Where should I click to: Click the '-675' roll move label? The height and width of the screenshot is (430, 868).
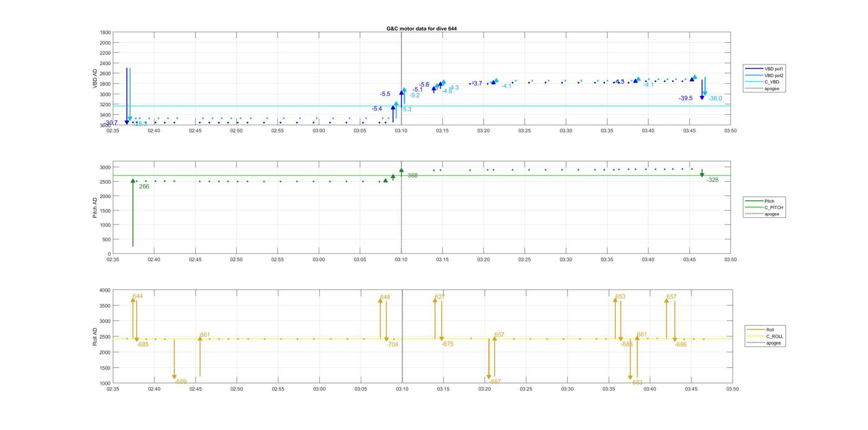click(448, 344)
